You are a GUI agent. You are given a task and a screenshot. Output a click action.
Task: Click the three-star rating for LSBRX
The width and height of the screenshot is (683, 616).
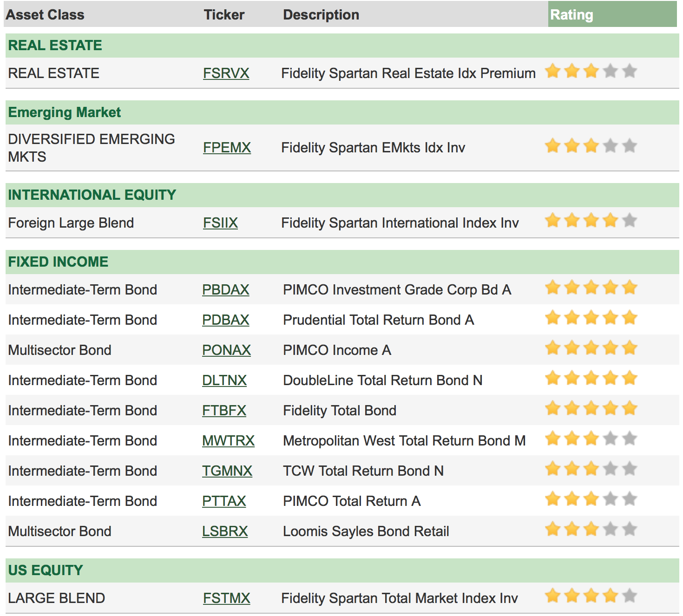(x=591, y=529)
